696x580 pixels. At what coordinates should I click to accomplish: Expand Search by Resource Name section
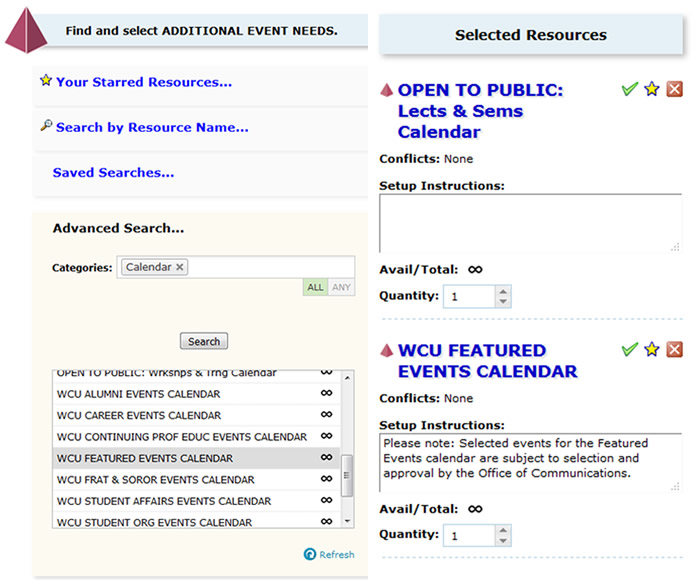(152, 127)
